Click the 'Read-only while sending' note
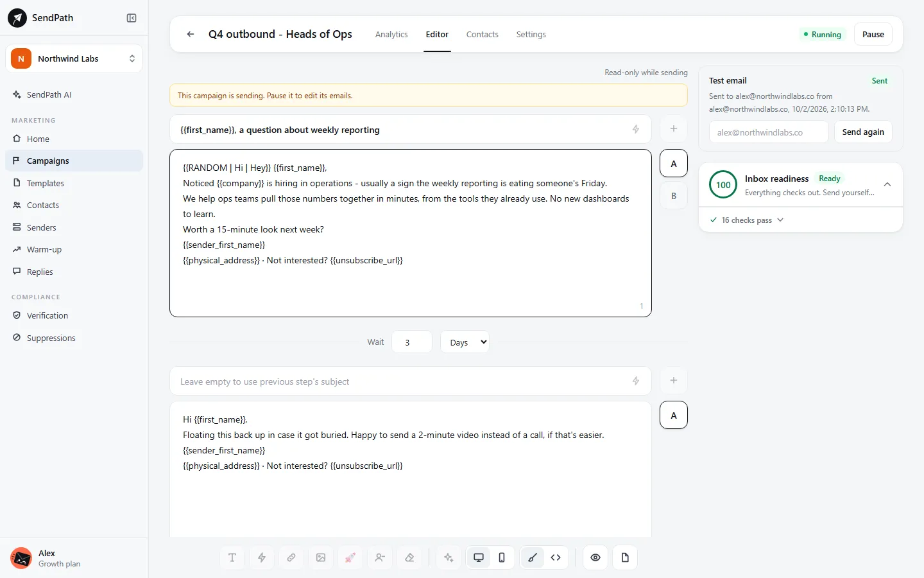924x578 pixels. [x=646, y=73]
